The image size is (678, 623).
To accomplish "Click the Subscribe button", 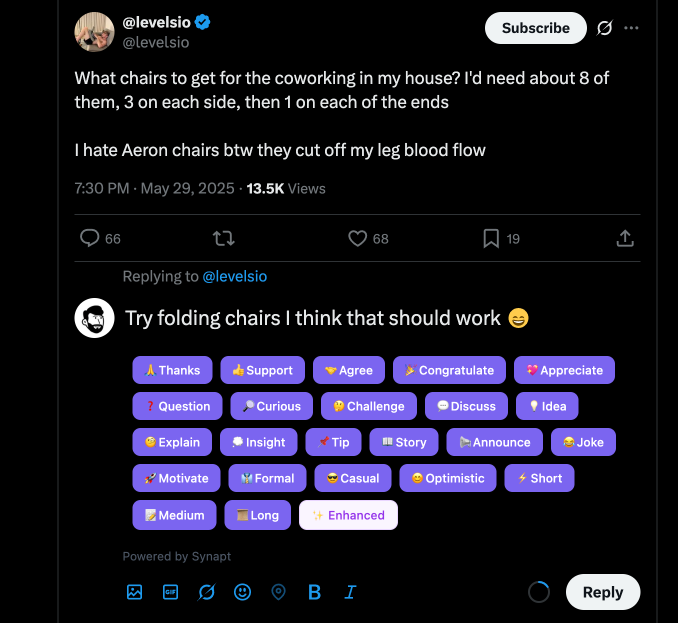I will (x=535, y=28).
